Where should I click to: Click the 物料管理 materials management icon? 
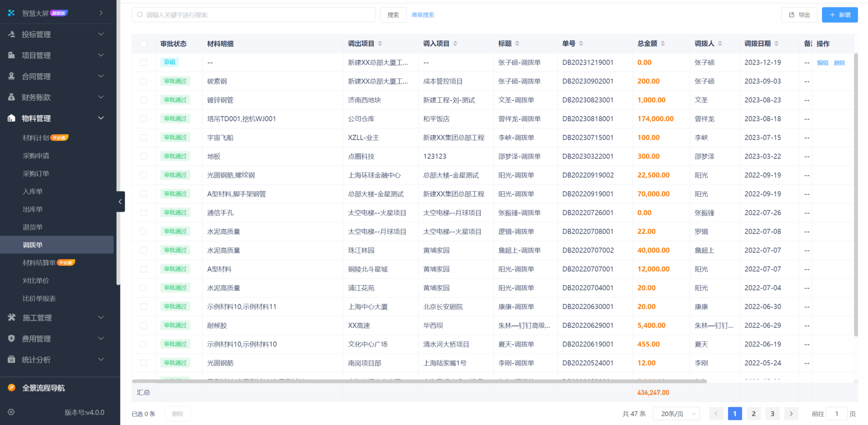coord(12,118)
